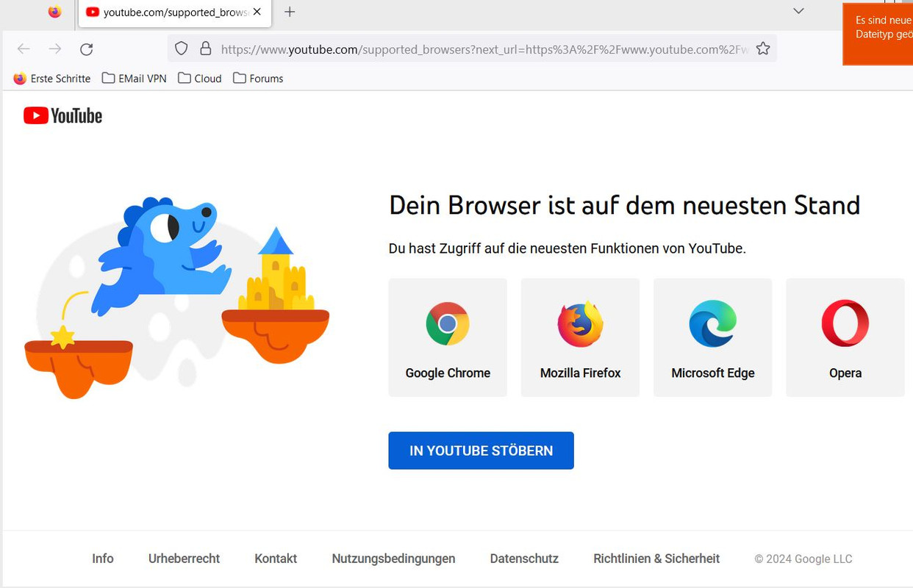The height and width of the screenshot is (588, 913).
Task: Go forward to next page
Action: click(x=55, y=49)
